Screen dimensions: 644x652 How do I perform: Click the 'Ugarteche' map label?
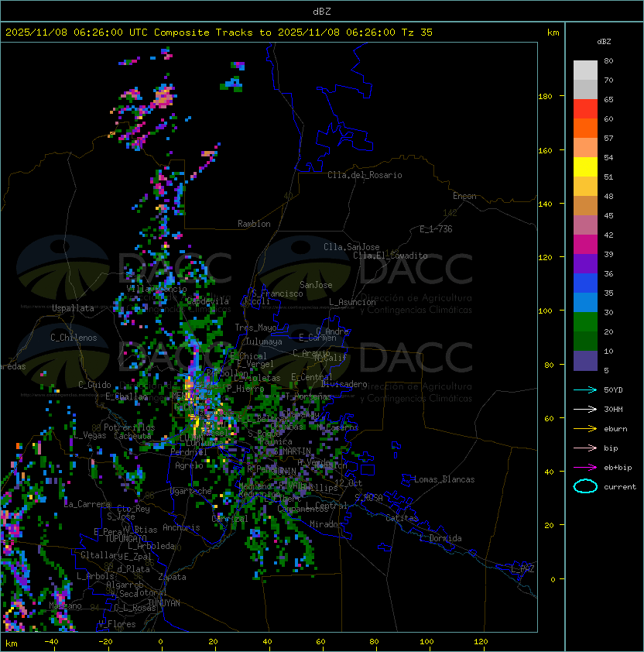pos(191,491)
